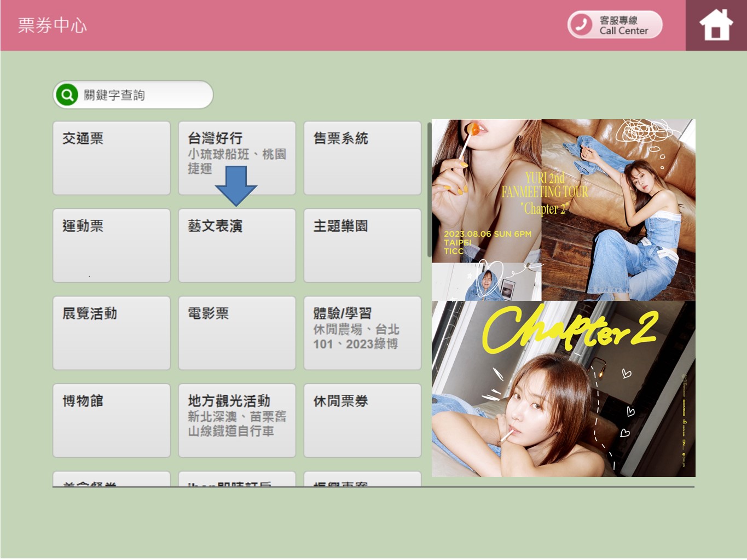Image resolution: width=747 pixels, height=560 pixels.
Task: Tap the phone icon in Call Center
Action: coord(581,25)
